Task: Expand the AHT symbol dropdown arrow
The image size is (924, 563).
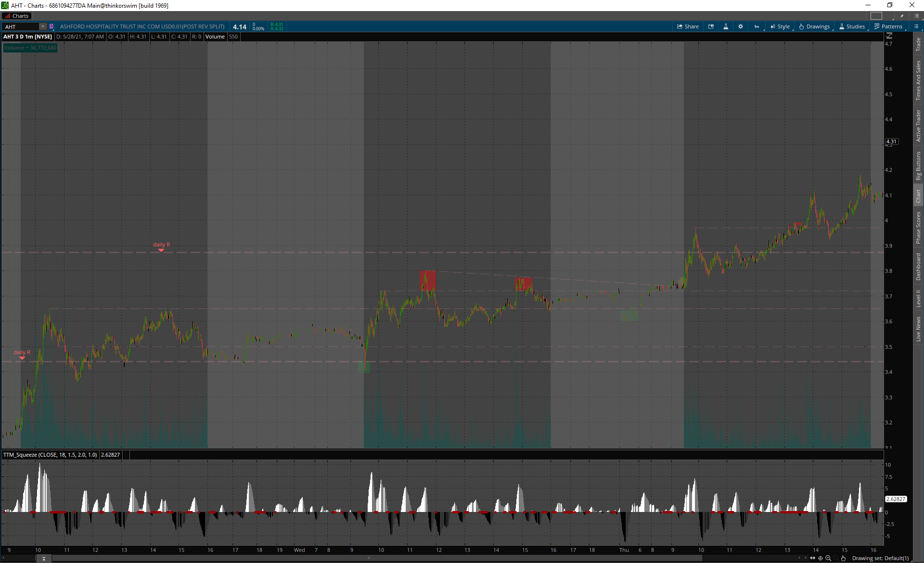Action: pyautogui.click(x=43, y=26)
